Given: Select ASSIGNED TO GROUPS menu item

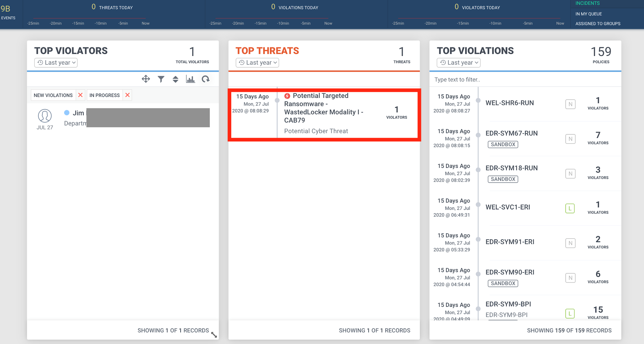Looking at the screenshot, I should (x=598, y=23).
